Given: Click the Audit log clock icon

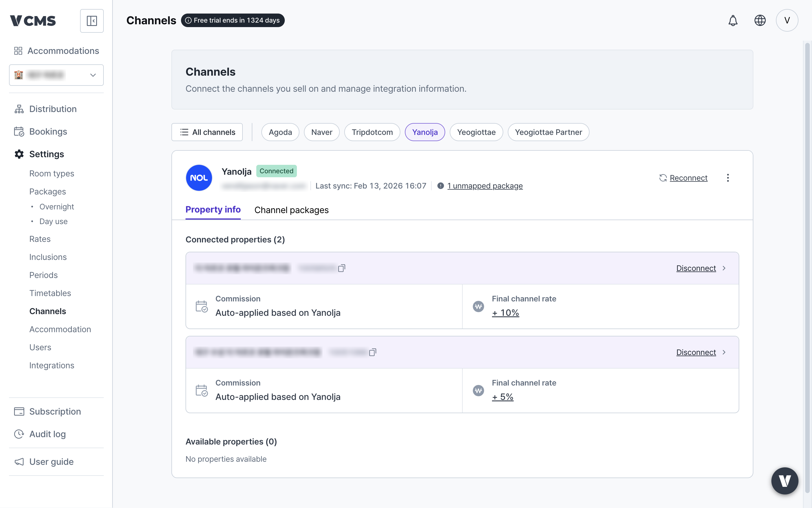Looking at the screenshot, I should pyautogui.click(x=19, y=434).
